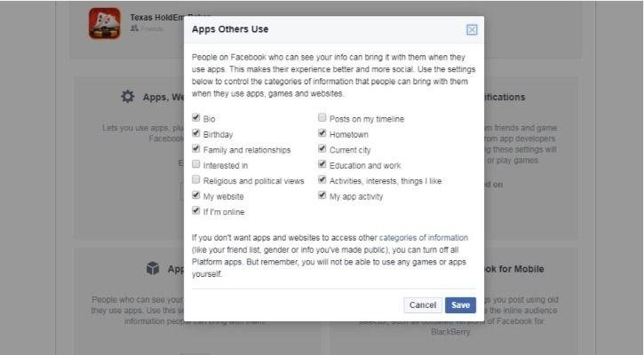The width and height of the screenshot is (644, 355).
Task: Click the cube icon in the lower panel
Action: (x=153, y=268)
